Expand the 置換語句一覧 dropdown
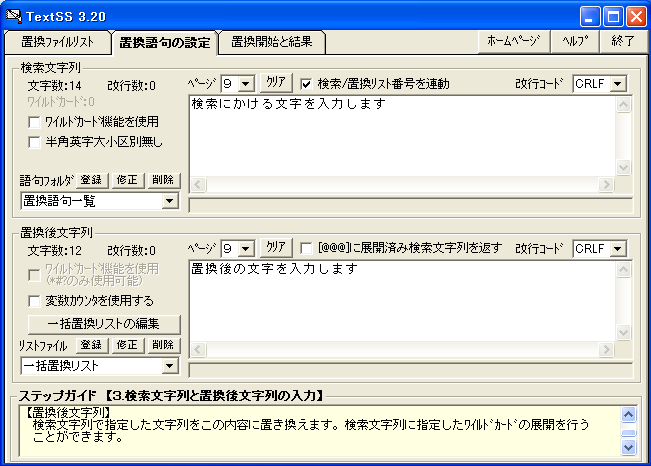Screen dimensions: 651x466 tap(169, 201)
